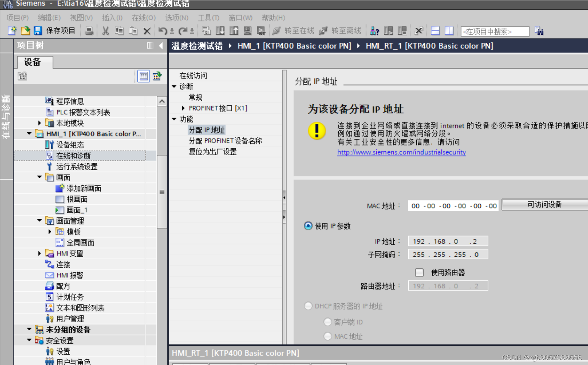This screenshot has width=588, height=365.
Task: Click the search-in-project binoculars icon
Action: click(x=539, y=31)
